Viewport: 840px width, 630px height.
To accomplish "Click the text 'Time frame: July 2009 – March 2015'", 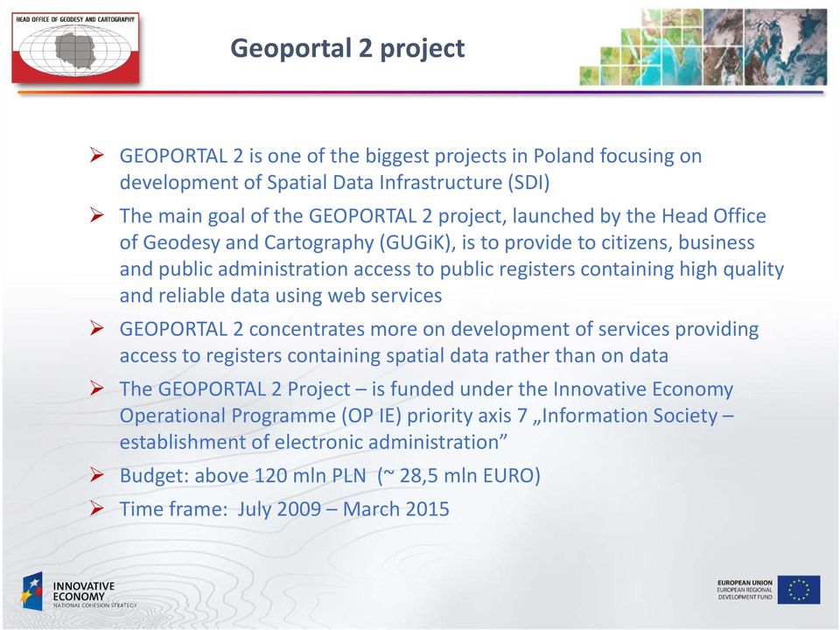I will [284, 509].
